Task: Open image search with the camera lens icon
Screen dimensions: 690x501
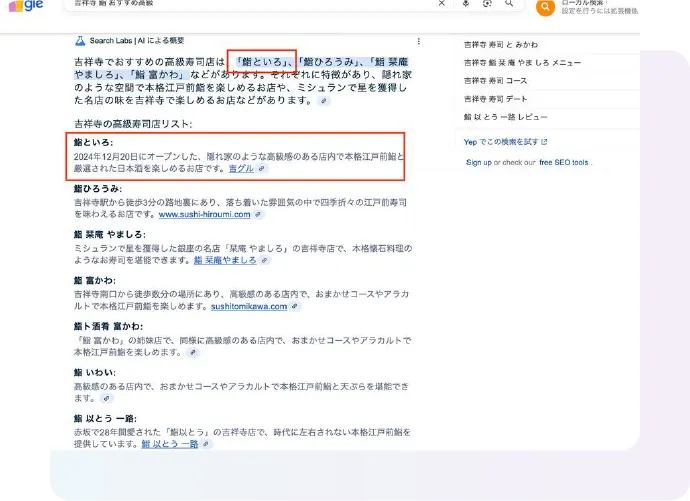Action: click(487, 3)
